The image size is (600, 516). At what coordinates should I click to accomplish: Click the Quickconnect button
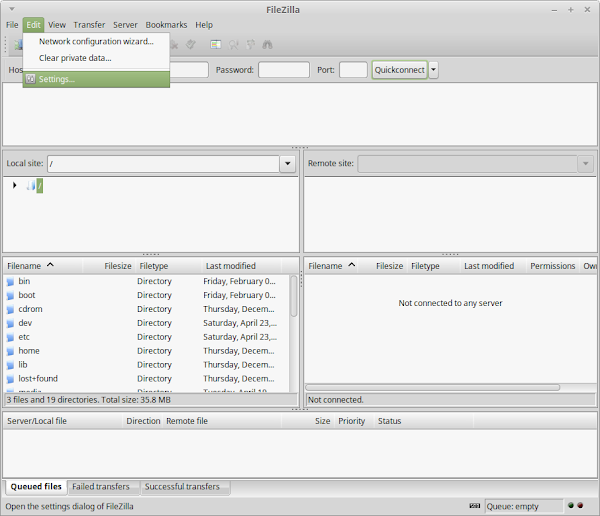point(399,70)
